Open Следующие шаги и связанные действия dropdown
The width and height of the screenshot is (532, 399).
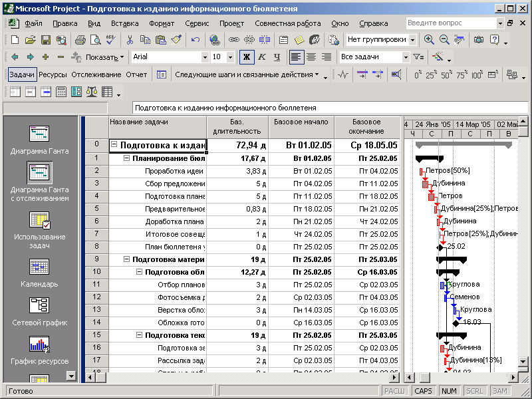(x=247, y=74)
